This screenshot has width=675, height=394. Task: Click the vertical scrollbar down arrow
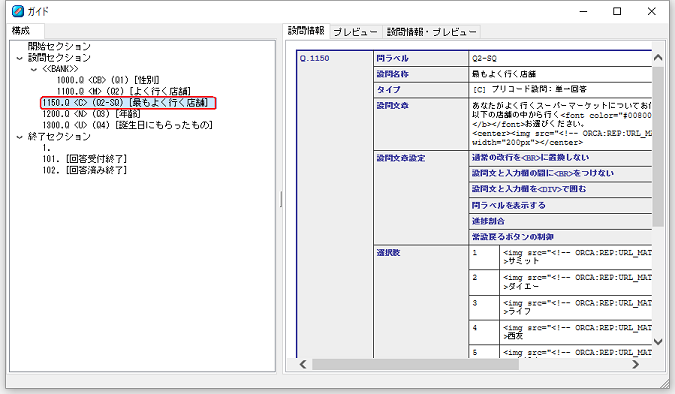pyautogui.click(x=658, y=342)
